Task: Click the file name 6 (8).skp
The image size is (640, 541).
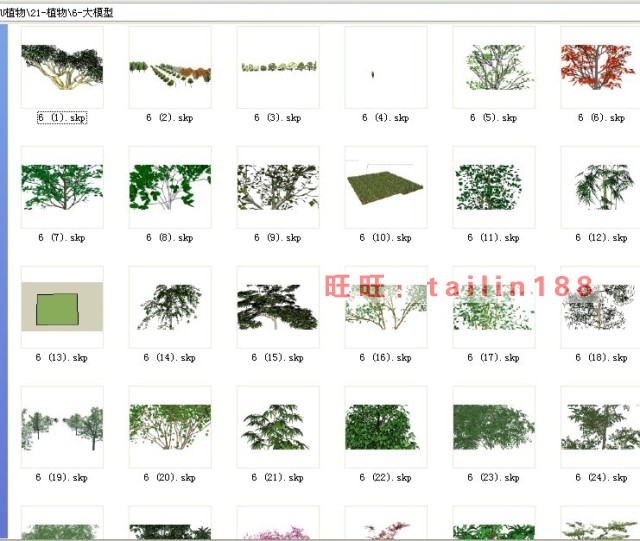Action: click(x=170, y=238)
